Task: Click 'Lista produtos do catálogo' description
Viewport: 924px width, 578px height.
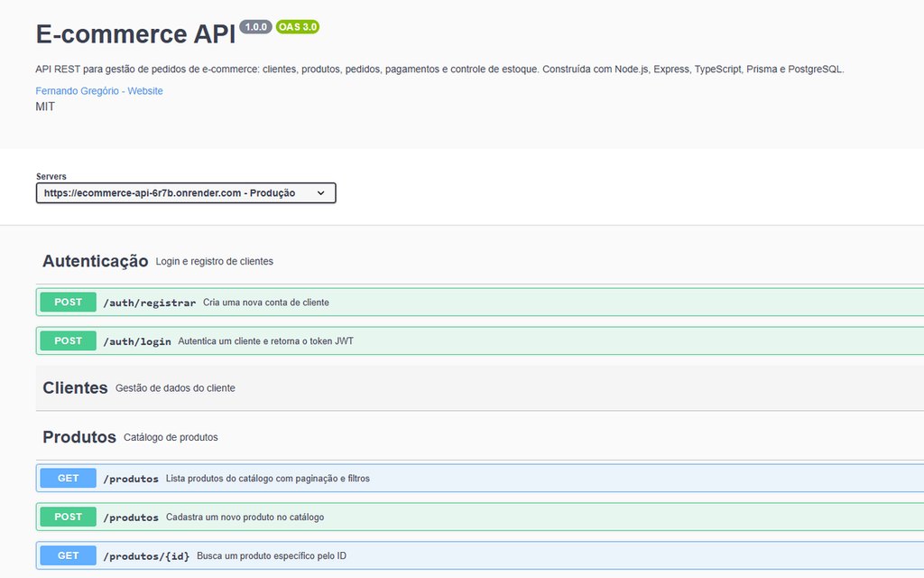Action: [267, 479]
